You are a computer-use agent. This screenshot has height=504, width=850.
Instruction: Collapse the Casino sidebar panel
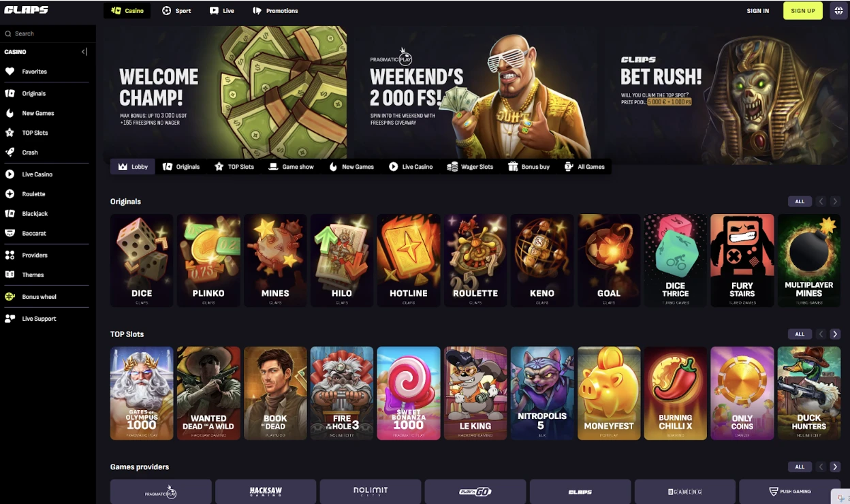tap(84, 52)
